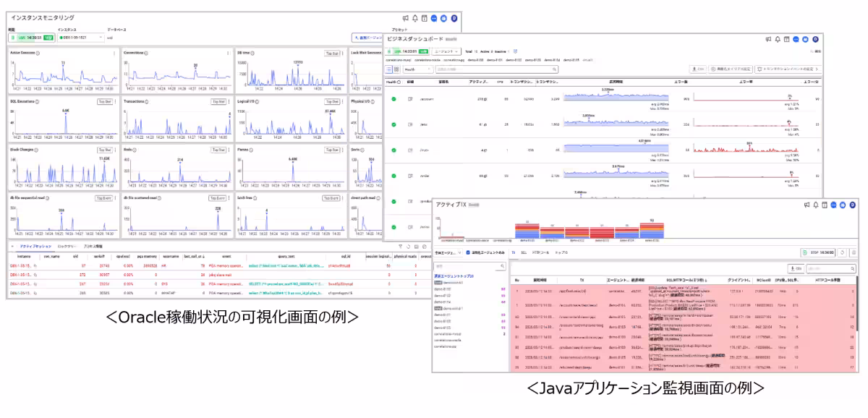Viewport: 868px width, 418px height.
Task: Open Connections chart kebab menu
Action: [x=228, y=53]
